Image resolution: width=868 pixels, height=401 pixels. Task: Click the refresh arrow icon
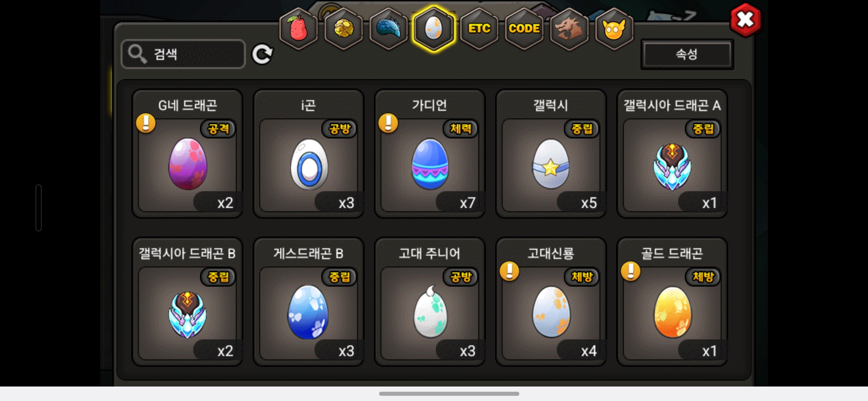tap(262, 55)
